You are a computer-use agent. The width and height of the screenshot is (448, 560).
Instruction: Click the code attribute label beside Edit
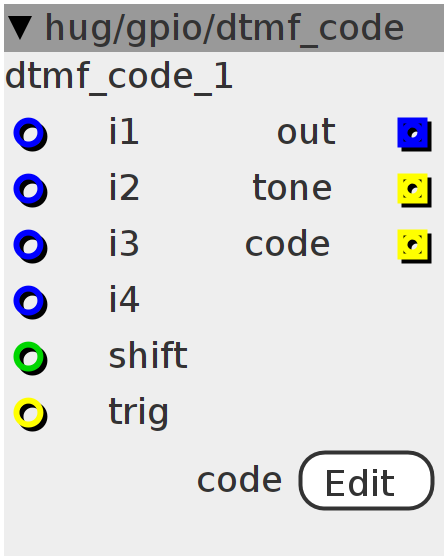click(239, 480)
